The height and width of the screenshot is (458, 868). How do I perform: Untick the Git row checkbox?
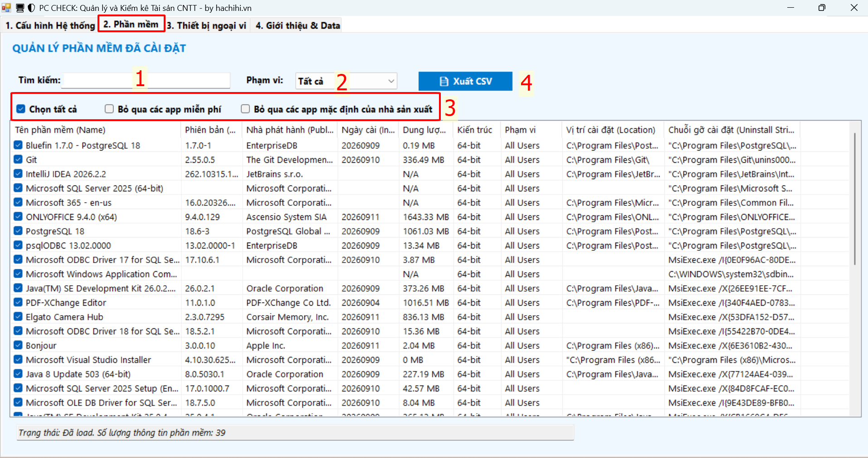(x=18, y=160)
